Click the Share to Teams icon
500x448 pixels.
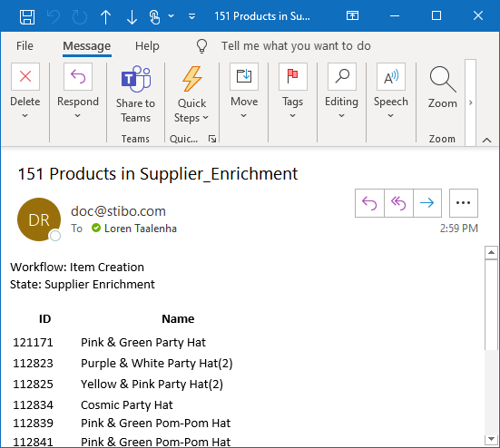click(135, 94)
